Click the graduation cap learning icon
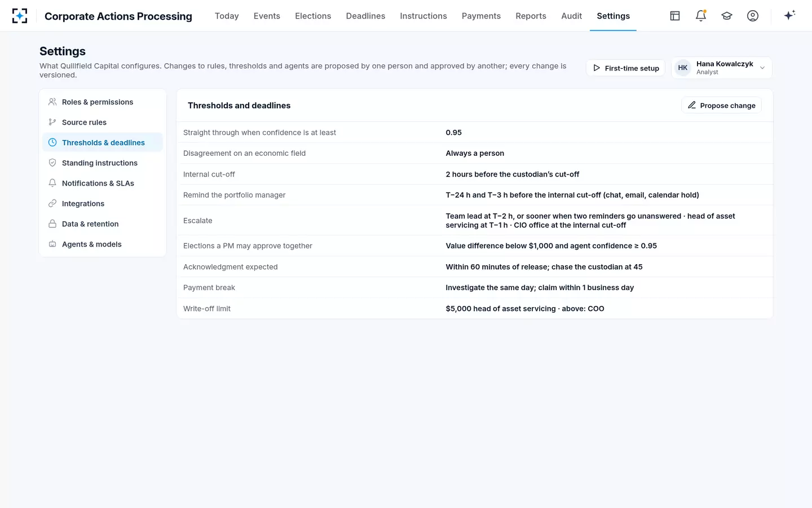 coord(727,16)
